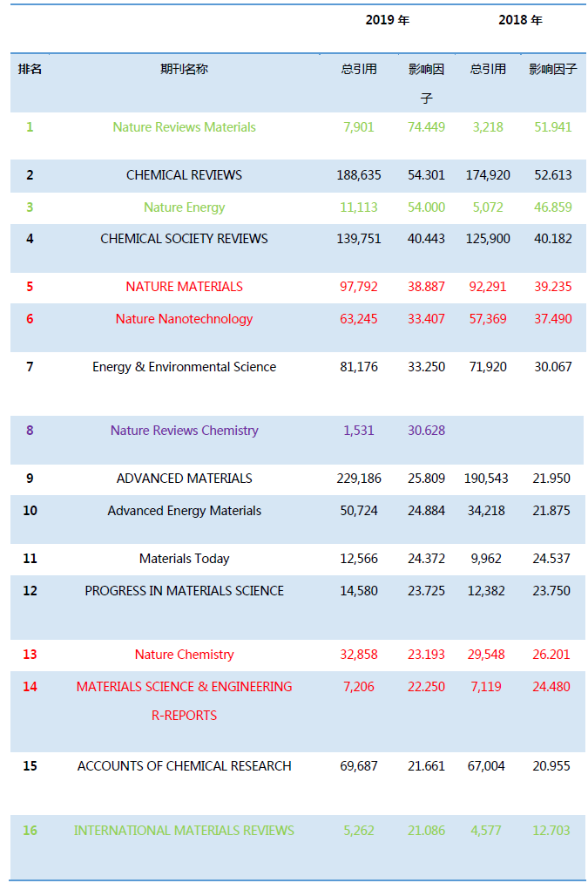
Task: Click the impact factor 33.250
Action: (426, 367)
